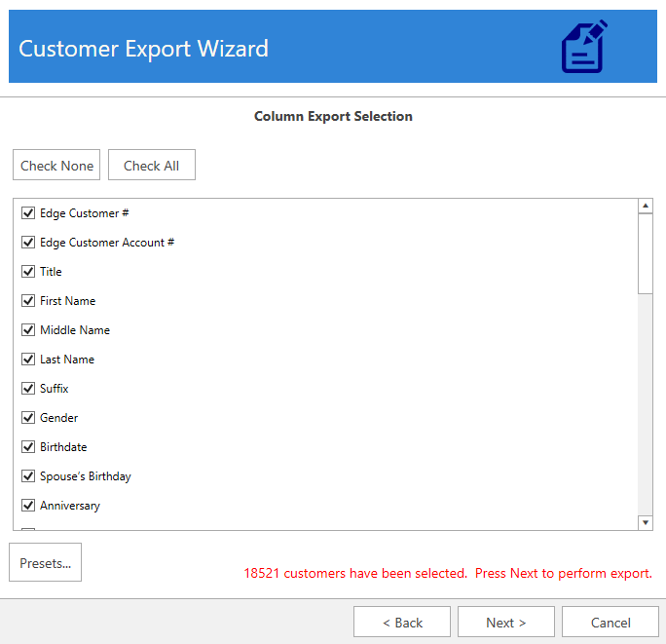Click the scroll up arrow of column list
The width and height of the screenshot is (666, 644).
tap(645, 207)
